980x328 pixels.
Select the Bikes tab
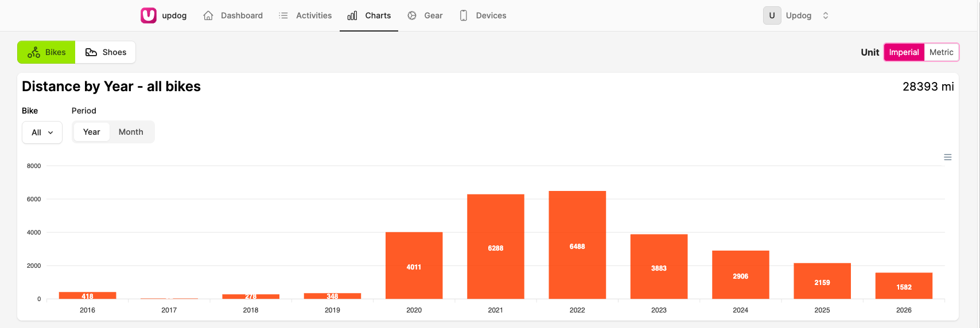(x=46, y=52)
